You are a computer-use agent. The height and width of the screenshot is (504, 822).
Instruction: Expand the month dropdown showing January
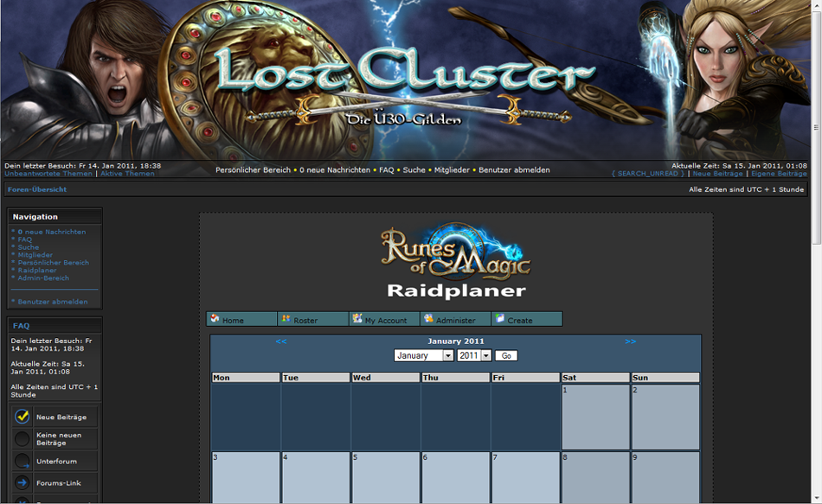point(424,355)
